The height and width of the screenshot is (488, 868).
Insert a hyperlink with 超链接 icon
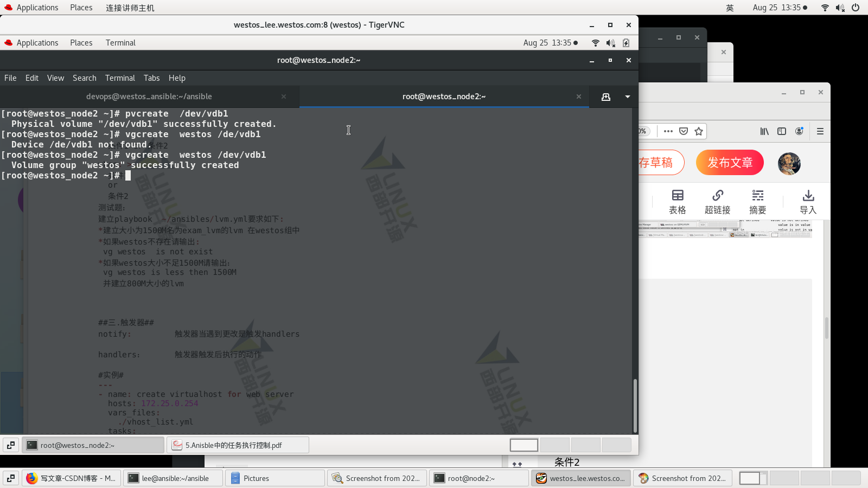718,202
